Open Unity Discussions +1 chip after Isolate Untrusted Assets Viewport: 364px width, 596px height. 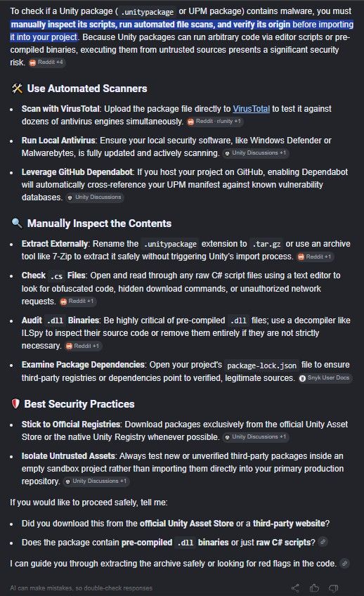tap(96, 481)
